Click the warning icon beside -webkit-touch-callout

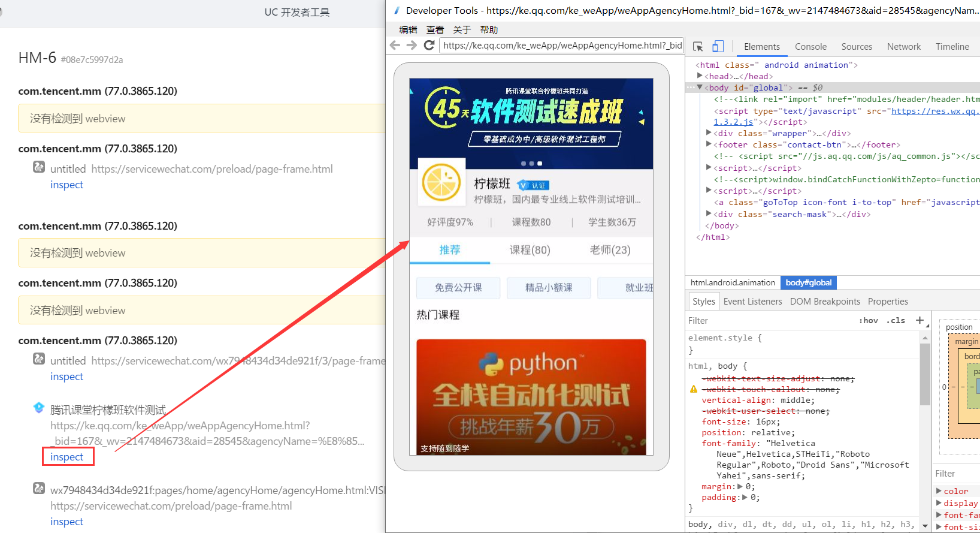(x=694, y=390)
